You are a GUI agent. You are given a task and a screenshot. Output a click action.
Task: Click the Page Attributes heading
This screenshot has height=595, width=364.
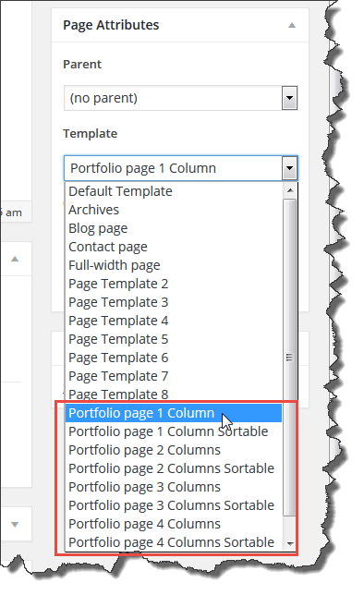pos(111,25)
